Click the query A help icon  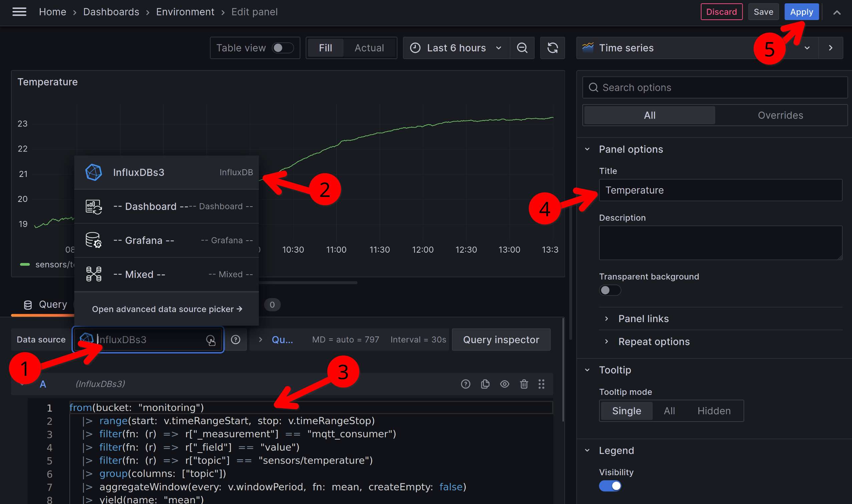click(465, 384)
